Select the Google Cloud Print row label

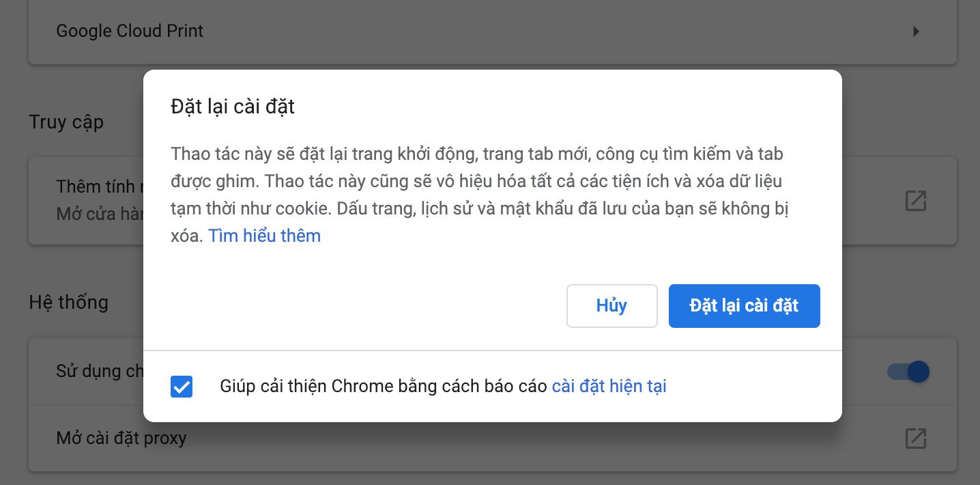(130, 31)
